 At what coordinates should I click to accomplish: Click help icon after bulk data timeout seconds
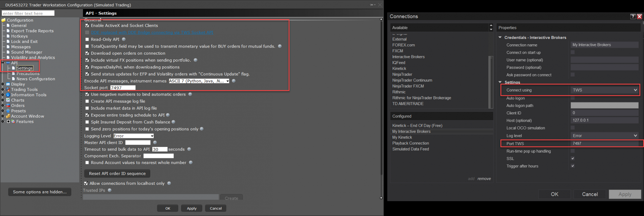click(x=189, y=149)
